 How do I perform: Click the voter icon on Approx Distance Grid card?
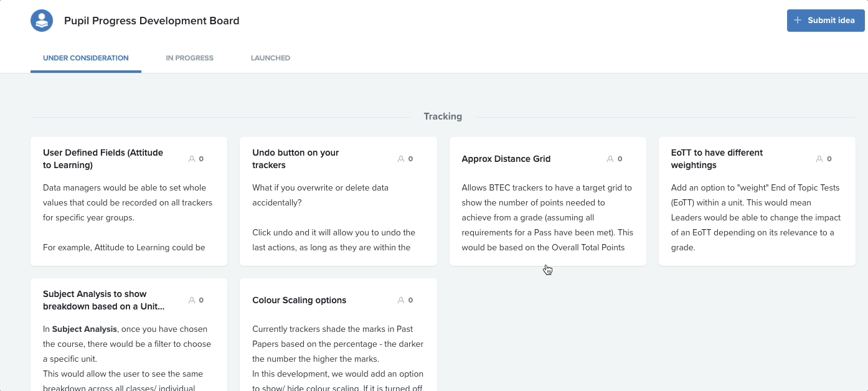point(611,158)
